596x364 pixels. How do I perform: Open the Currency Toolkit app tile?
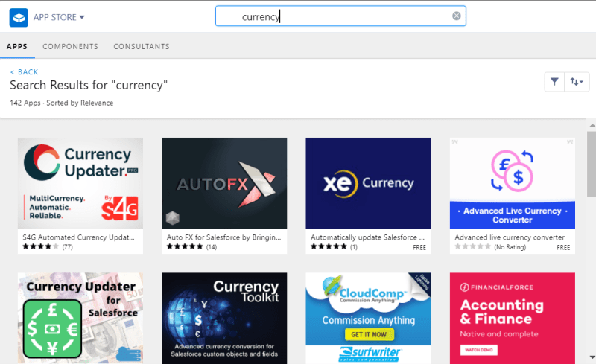pos(224,318)
